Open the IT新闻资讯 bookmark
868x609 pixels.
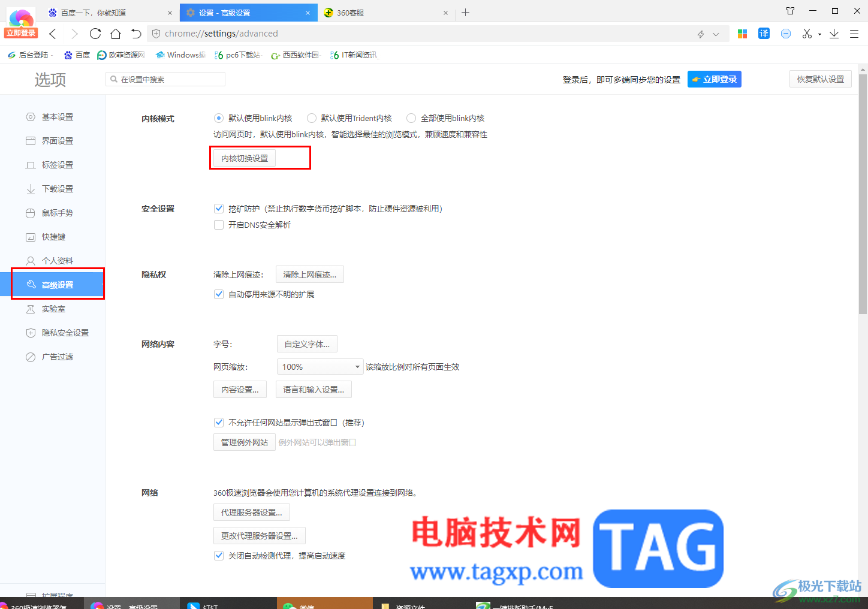point(354,55)
